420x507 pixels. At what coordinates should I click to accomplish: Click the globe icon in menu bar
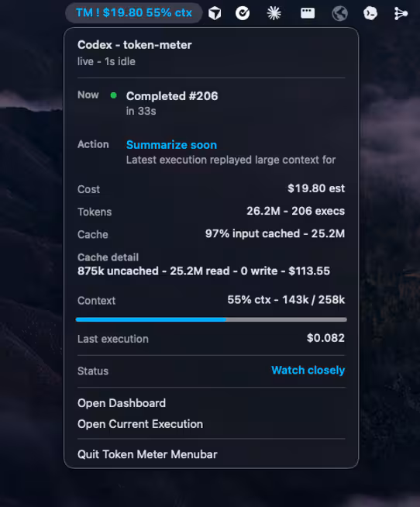tap(340, 14)
